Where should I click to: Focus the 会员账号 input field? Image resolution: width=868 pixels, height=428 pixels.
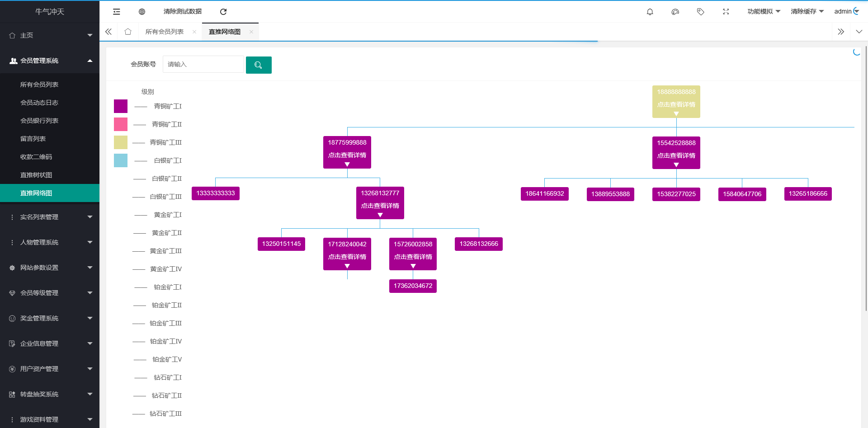pos(203,64)
